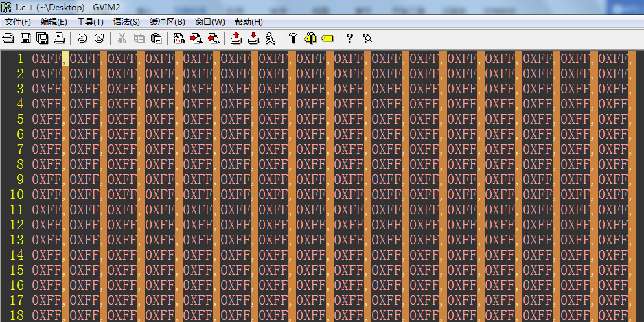Viewport: 644px width, 322px height.
Task: Click line number 5 in the gutter
Action: click(x=20, y=119)
